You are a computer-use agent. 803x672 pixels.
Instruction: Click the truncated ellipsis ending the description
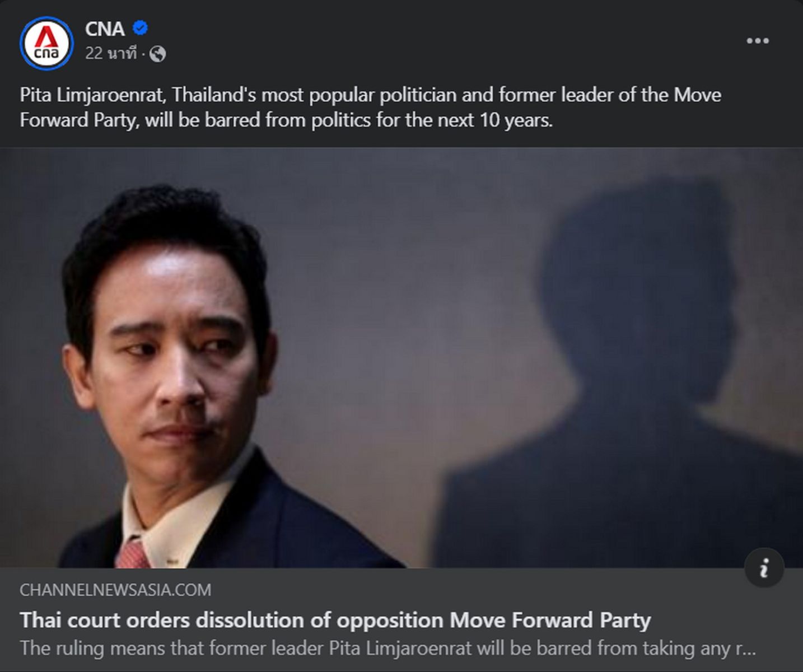pyautogui.click(x=746, y=650)
